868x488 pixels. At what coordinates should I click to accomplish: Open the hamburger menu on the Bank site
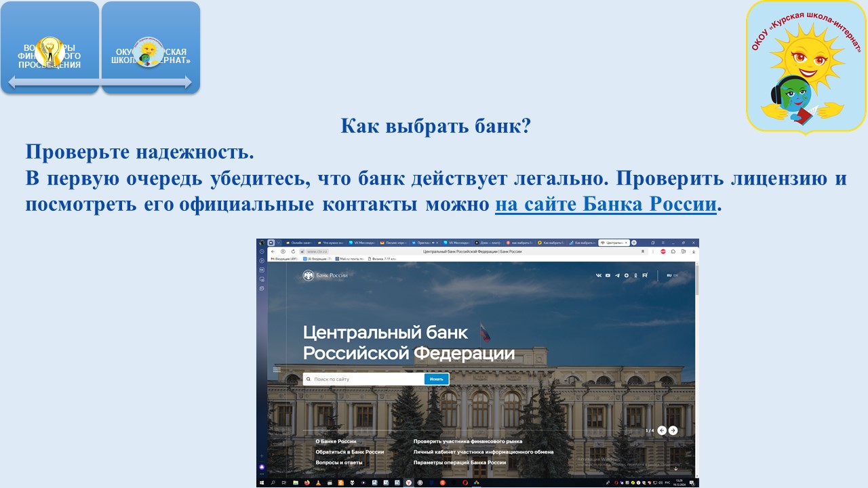(277, 370)
